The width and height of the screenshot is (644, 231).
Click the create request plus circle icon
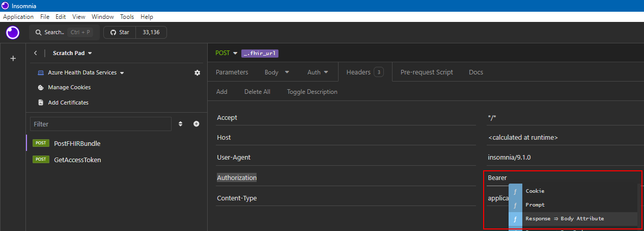[x=196, y=124]
